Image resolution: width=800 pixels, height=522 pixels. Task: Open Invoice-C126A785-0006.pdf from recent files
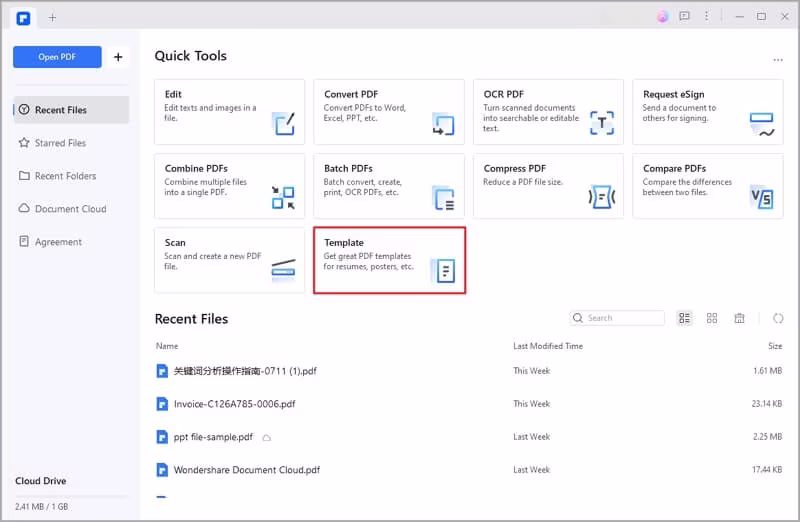click(x=234, y=404)
